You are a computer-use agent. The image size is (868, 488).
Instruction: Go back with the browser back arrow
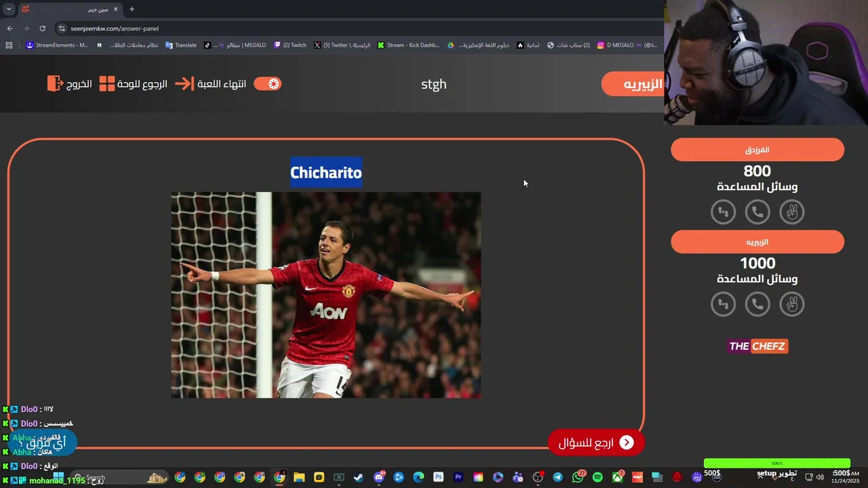click(x=9, y=28)
